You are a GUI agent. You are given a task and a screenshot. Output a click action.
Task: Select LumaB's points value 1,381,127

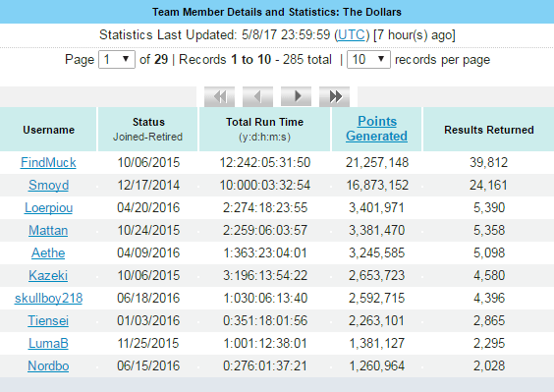(376, 344)
